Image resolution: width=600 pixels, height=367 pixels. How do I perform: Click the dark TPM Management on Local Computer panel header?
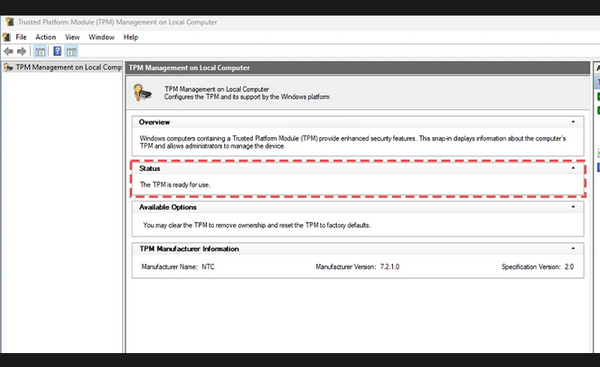tap(357, 68)
